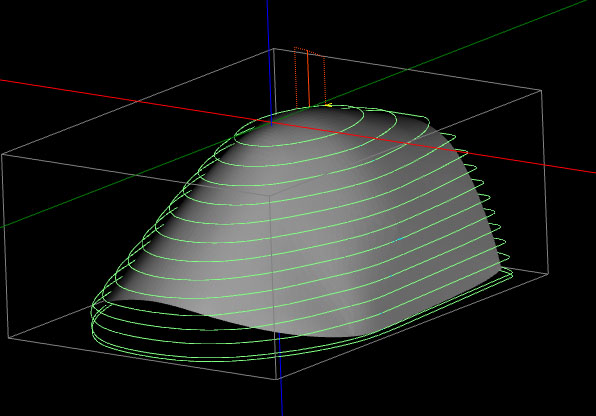Select the topmost green toolpath loop

click(300, 127)
